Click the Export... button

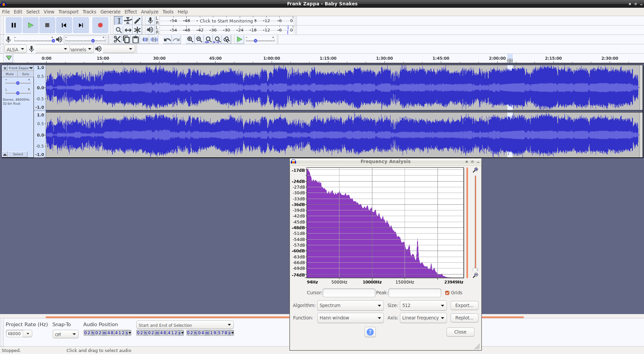pyautogui.click(x=464, y=305)
